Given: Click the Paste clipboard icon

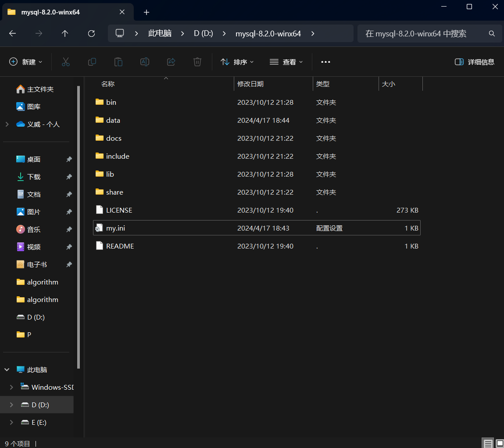Looking at the screenshot, I should (118, 62).
